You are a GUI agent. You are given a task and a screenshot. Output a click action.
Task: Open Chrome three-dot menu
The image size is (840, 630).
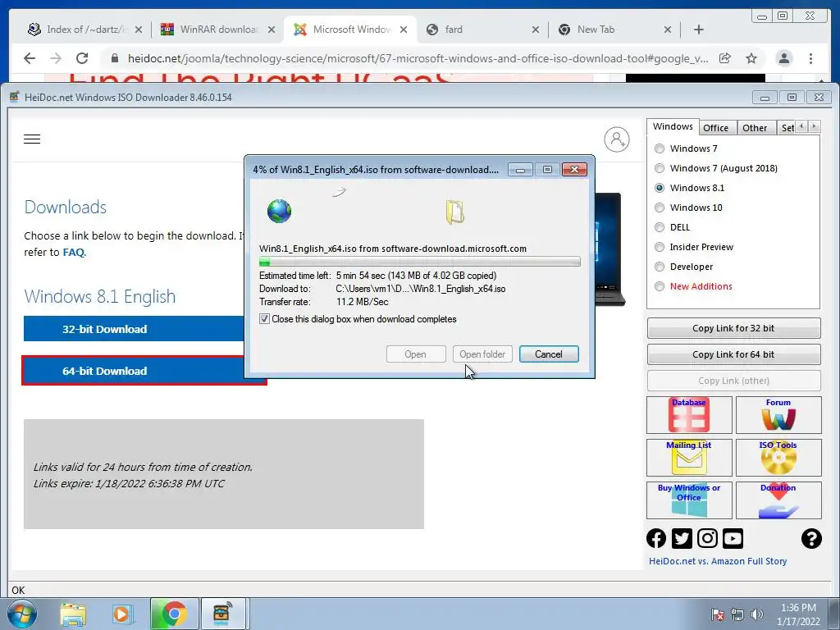click(x=810, y=58)
